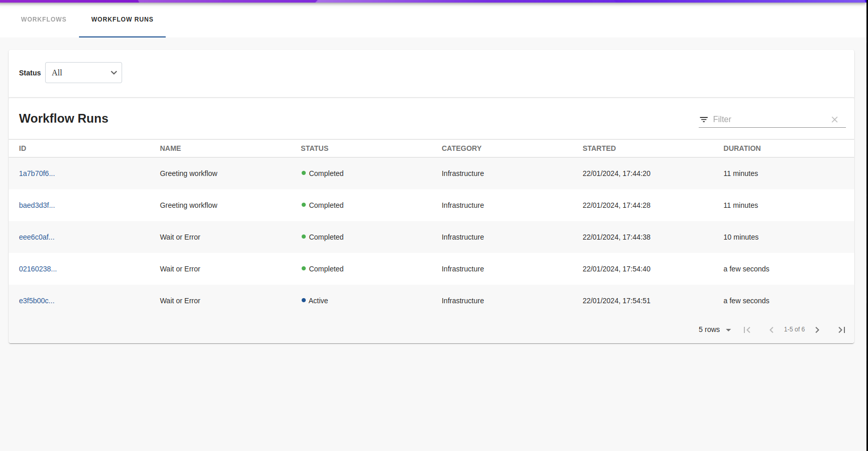Click the Completed status of run 02160238
Screen dimensions: 868x451
(x=322, y=269)
